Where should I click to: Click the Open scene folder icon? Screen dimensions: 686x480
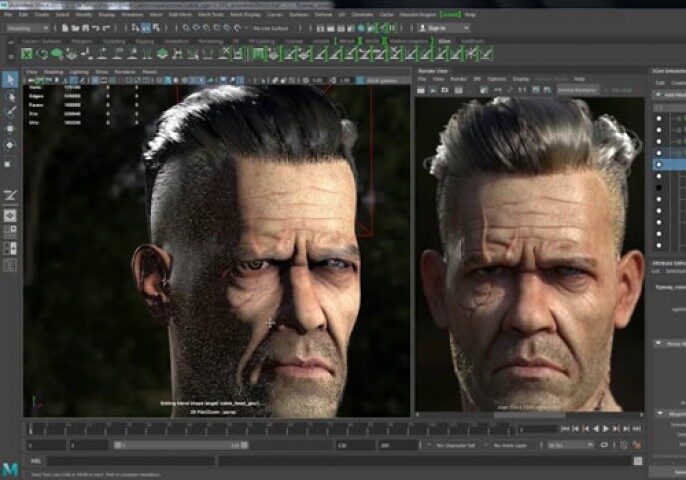click(x=75, y=28)
